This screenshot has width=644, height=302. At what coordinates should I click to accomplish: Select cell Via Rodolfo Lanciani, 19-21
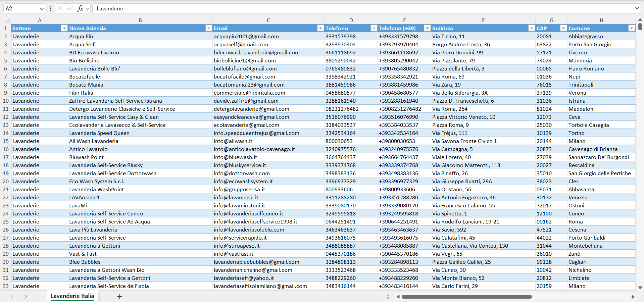(483, 221)
